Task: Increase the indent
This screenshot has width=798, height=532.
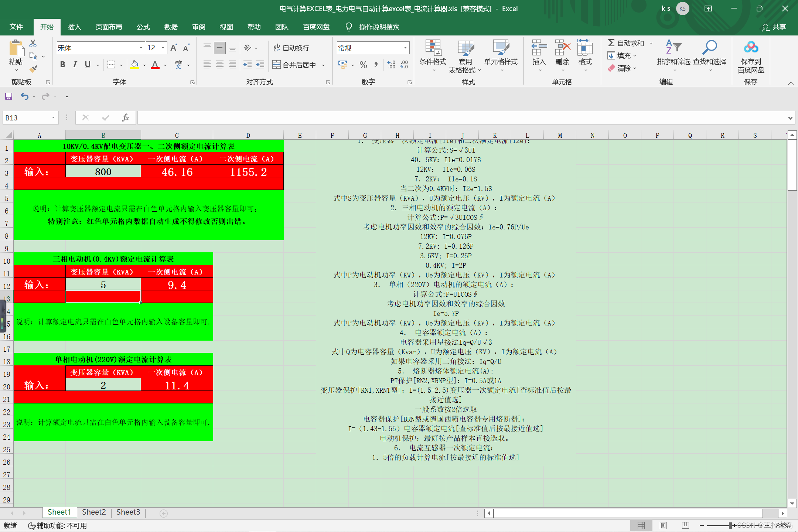Action: click(260, 65)
